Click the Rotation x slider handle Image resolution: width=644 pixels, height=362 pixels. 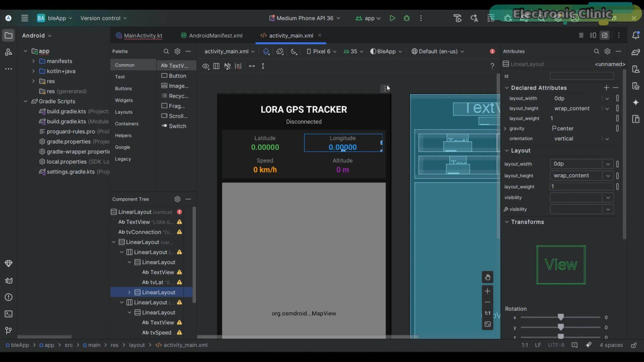[x=561, y=317]
